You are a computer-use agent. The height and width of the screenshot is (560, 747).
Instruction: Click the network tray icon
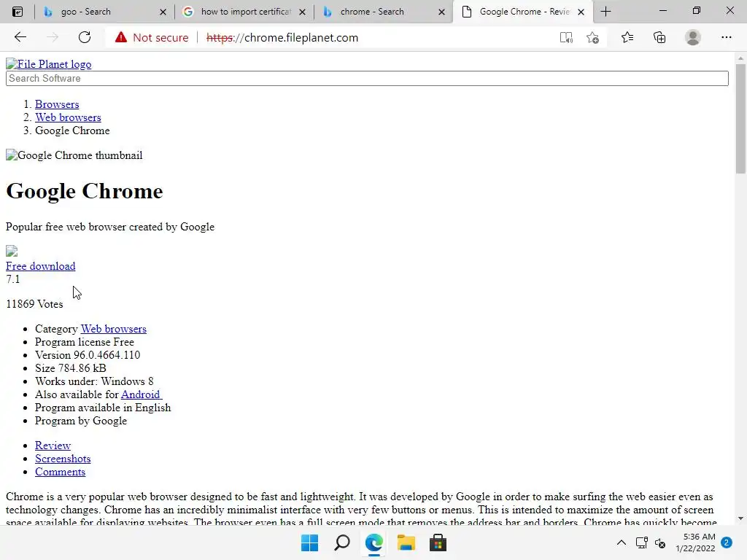pyautogui.click(x=642, y=542)
